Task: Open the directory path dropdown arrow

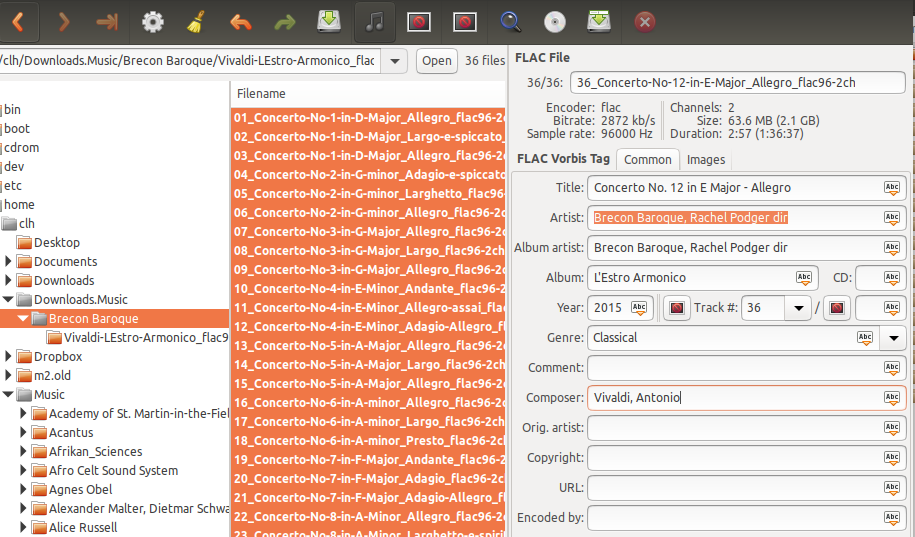Action: (395, 61)
